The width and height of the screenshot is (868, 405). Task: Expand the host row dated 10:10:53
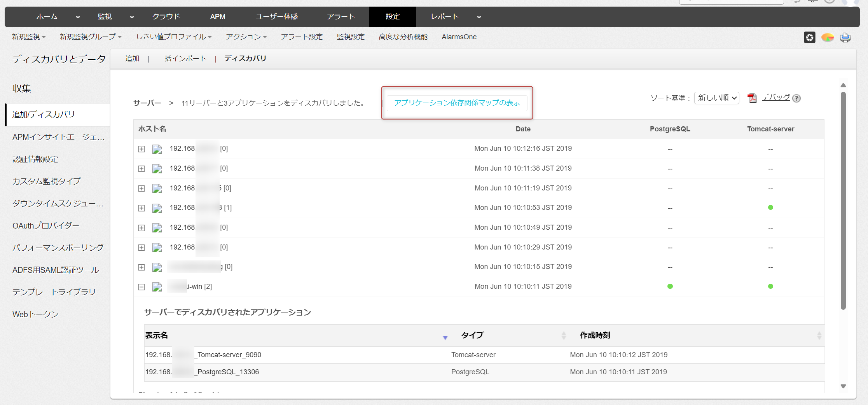(141, 208)
